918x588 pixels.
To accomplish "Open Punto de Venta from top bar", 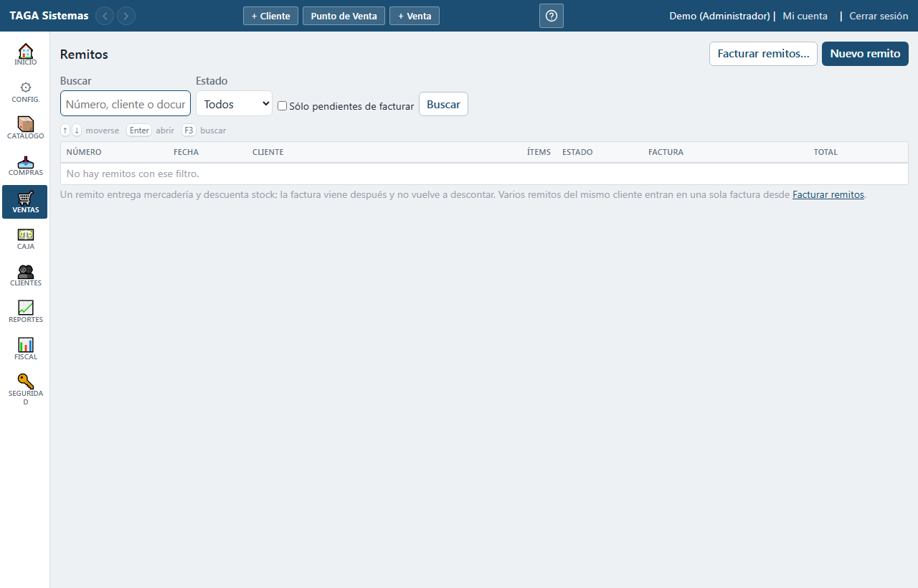I will point(344,16).
